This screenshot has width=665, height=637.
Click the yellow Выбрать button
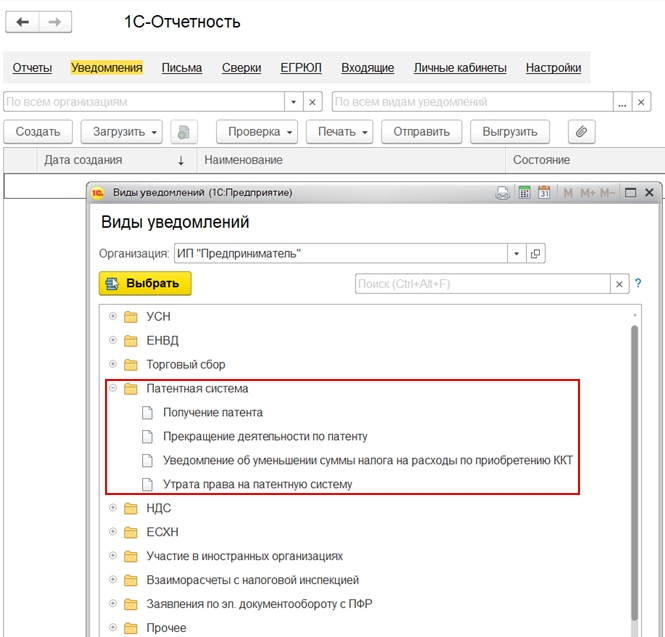pyautogui.click(x=145, y=283)
